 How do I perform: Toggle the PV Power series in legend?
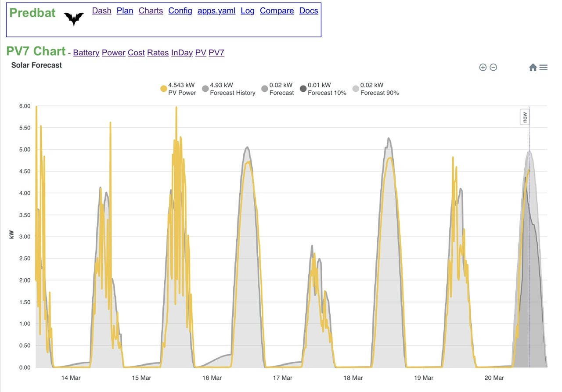coord(178,89)
